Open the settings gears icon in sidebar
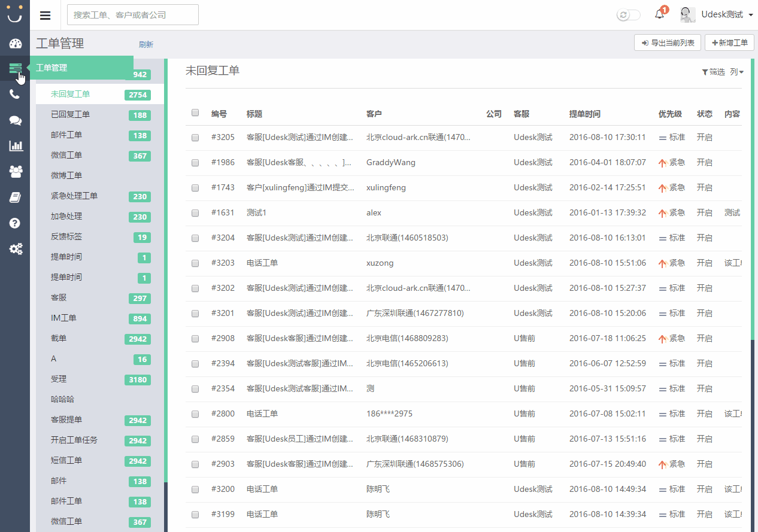 coord(15,249)
